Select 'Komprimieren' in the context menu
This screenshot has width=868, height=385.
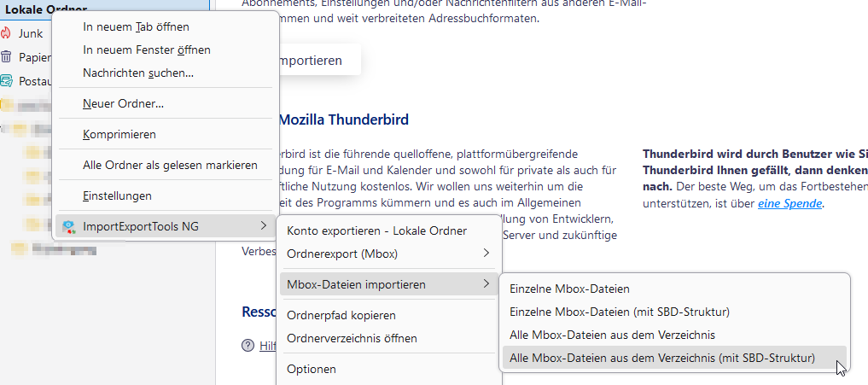[x=119, y=134]
